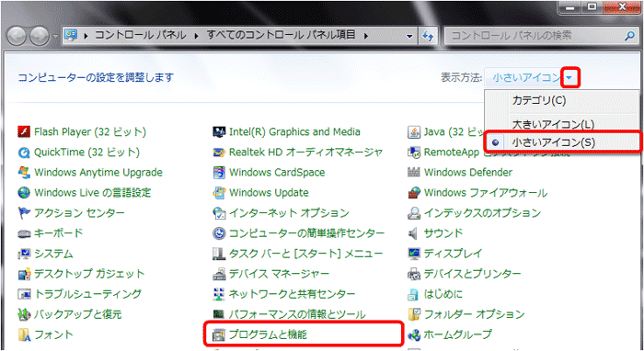Open the QuickTime (32 ビット) icon
The width and height of the screenshot is (644, 351).
click(x=24, y=153)
